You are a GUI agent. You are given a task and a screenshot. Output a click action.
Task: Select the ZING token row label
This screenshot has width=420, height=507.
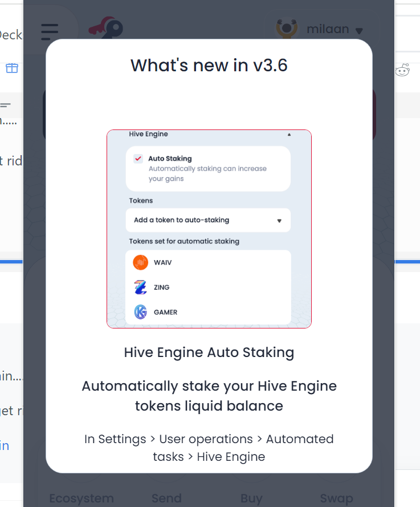coord(161,287)
